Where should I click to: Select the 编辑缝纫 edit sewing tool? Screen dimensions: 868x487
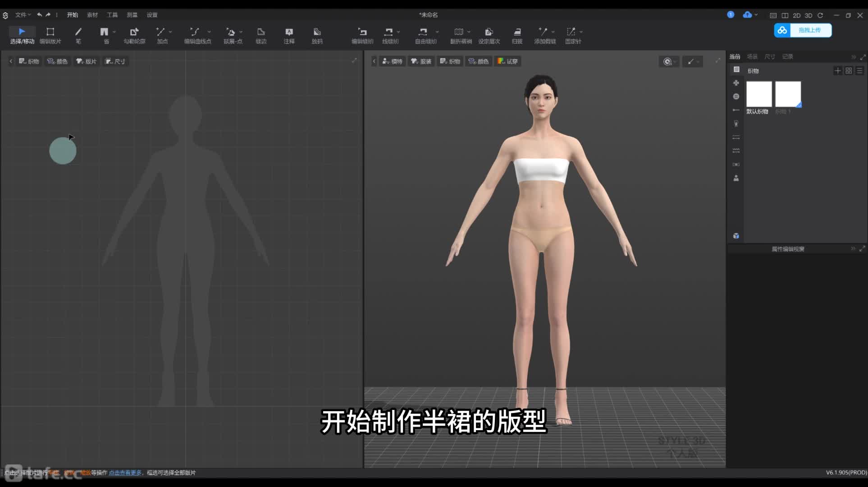coord(362,35)
